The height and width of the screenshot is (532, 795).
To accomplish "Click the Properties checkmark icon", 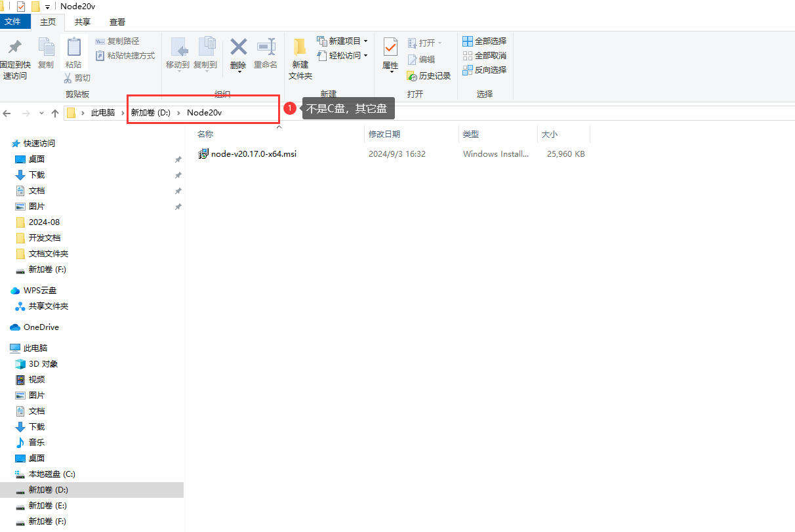I will pos(390,47).
